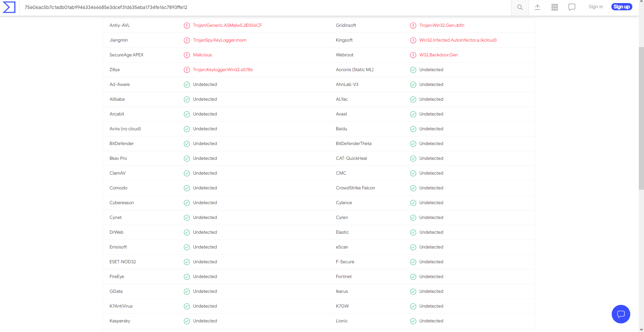Click the DrWeb vendor name
The image size is (644, 332).
click(x=116, y=232)
